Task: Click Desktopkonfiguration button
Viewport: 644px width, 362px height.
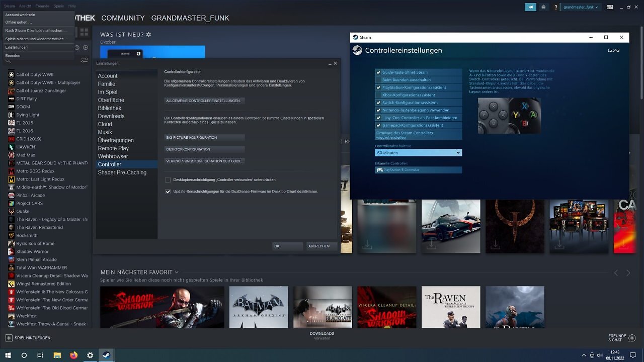Action: click(x=204, y=149)
